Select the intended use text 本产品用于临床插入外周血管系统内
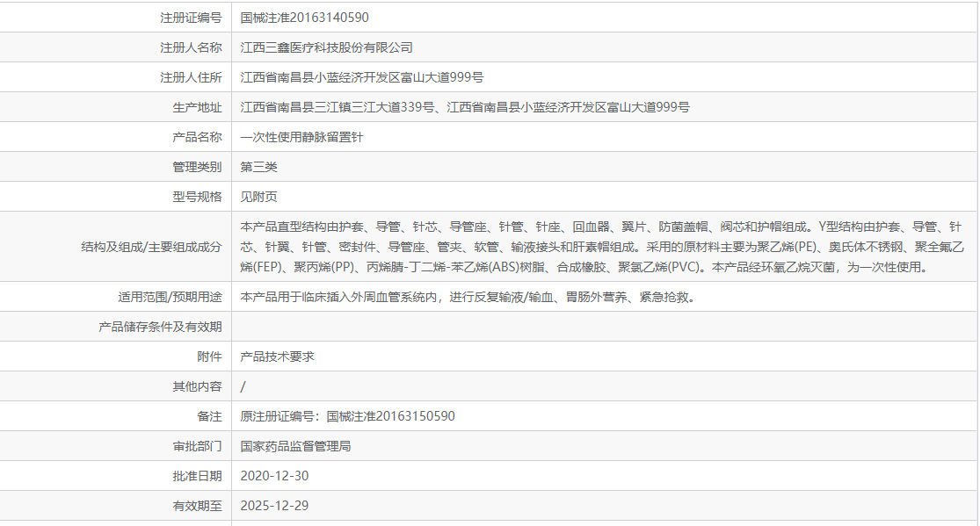Screen dimensions: 980x526 [468, 298]
